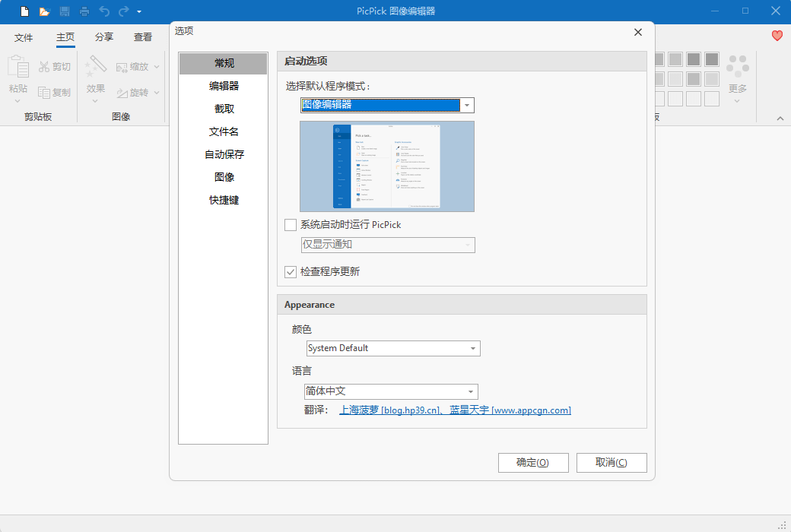This screenshot has height=532, width=791.
Task: Select 编辑器 category in options list
Action: point(224,86)
